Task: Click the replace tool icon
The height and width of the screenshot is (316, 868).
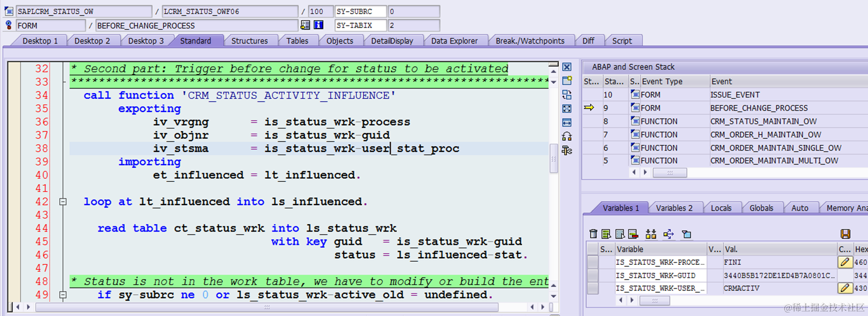Action: click(x=567, y=95)
